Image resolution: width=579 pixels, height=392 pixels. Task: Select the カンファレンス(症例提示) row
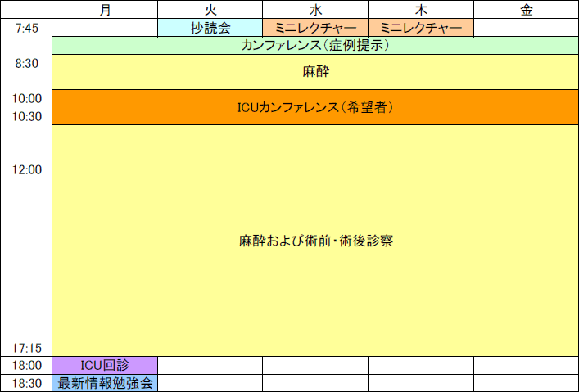315,46
